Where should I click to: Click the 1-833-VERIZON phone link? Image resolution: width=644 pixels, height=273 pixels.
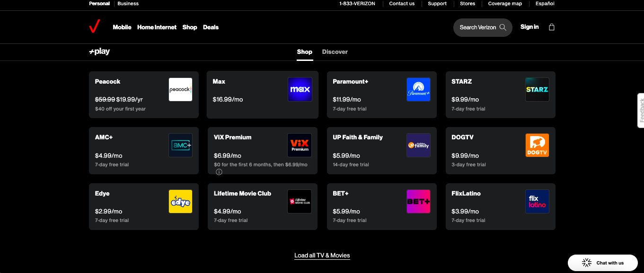tap(357, 3)
